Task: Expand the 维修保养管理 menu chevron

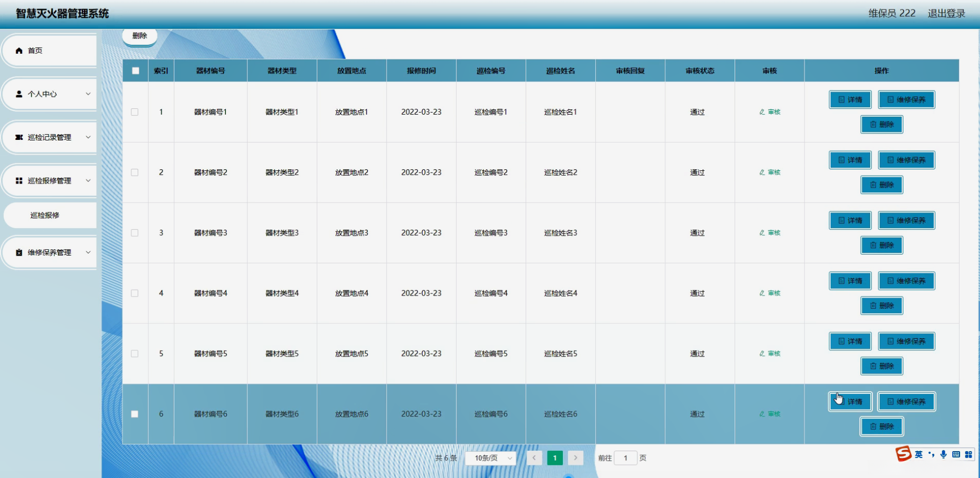Action: (x=88, y=252)
